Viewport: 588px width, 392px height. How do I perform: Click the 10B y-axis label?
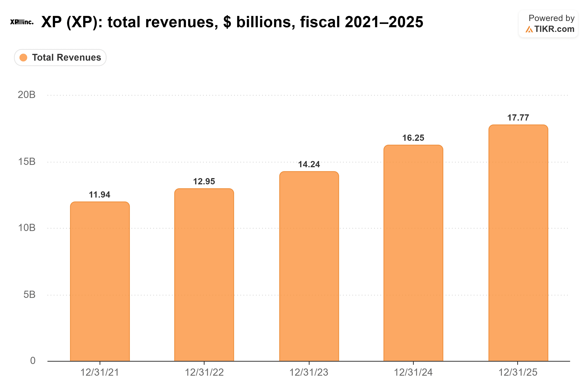click(27, 228)
